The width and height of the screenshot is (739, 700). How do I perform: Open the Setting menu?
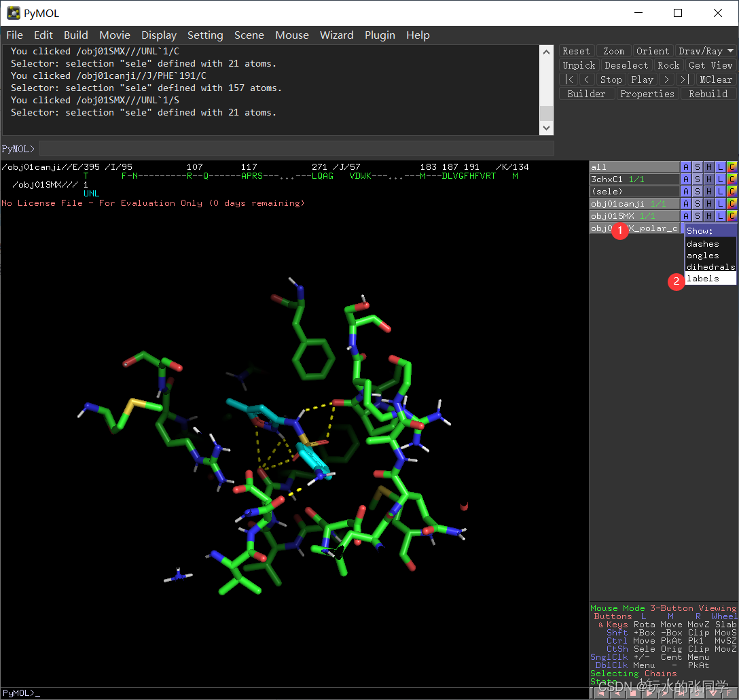[x=205, y=35]
